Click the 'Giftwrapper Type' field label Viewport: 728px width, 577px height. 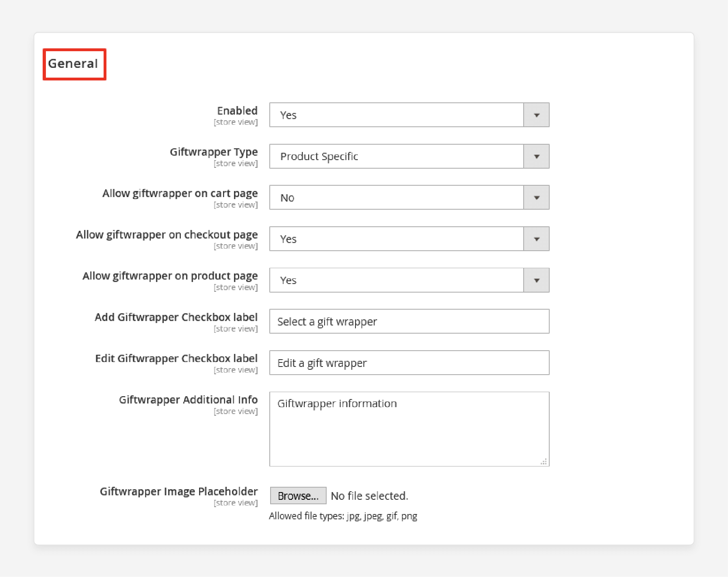[214, 152]
